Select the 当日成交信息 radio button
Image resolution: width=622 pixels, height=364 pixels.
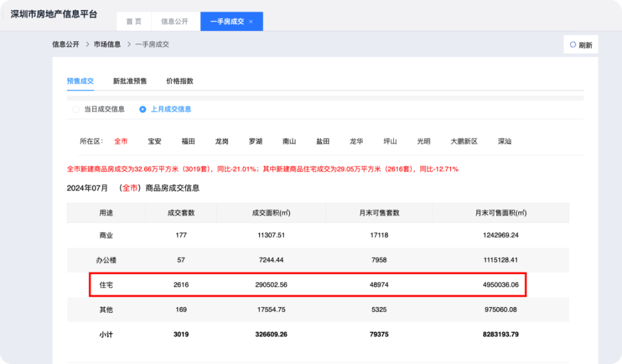point(76,109)
